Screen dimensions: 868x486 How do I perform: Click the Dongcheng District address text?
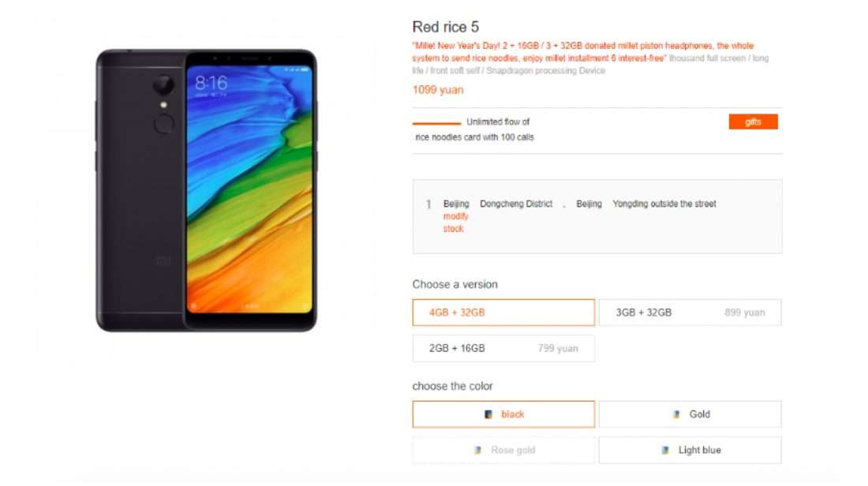click(516, 204)
